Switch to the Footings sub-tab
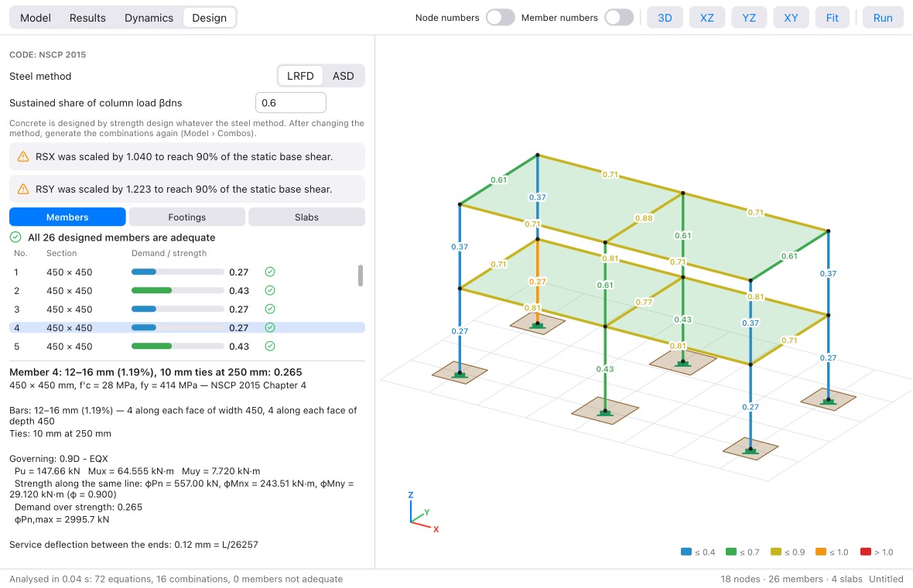The width and height of the screenshot is (913, 588). (x=187, y=217)
